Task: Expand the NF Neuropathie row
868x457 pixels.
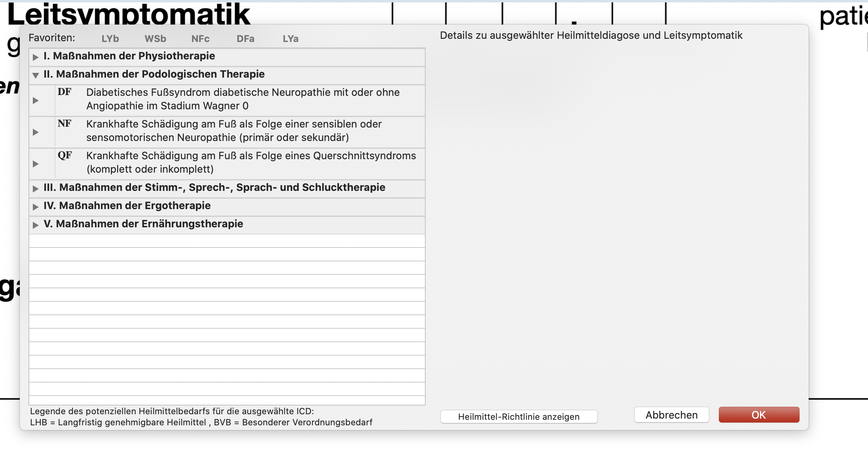Action: click(x=36, y=132)
